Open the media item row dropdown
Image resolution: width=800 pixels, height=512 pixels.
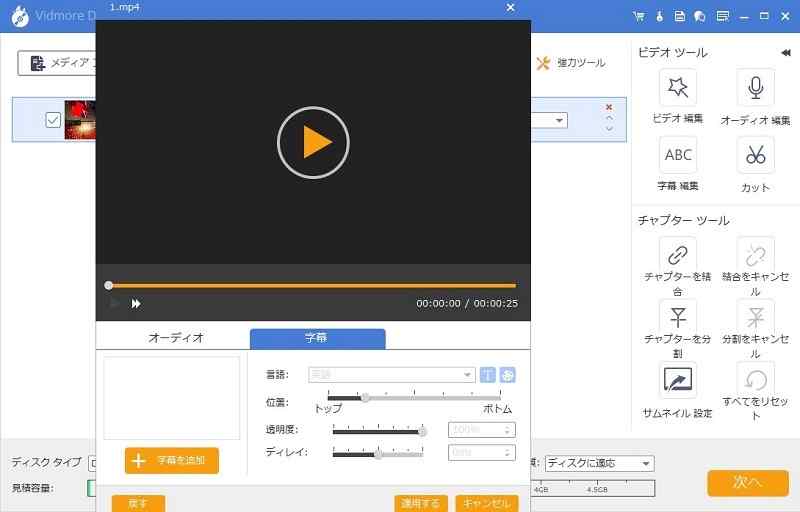click(559, 121)
